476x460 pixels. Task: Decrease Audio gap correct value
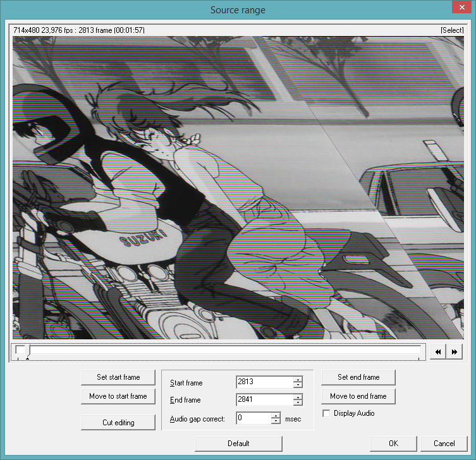[276, 421]
